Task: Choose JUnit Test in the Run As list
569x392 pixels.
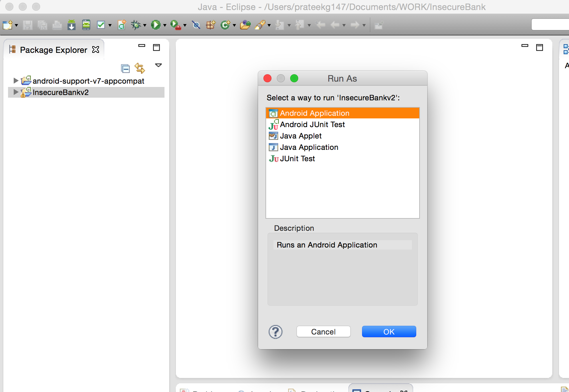Action: click(343, 159)
